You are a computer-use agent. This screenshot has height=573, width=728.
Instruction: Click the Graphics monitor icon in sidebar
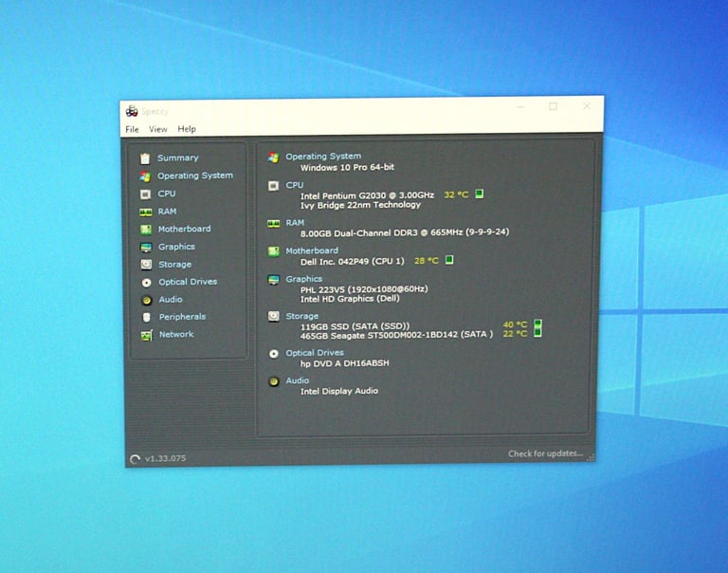pos(146,247)
